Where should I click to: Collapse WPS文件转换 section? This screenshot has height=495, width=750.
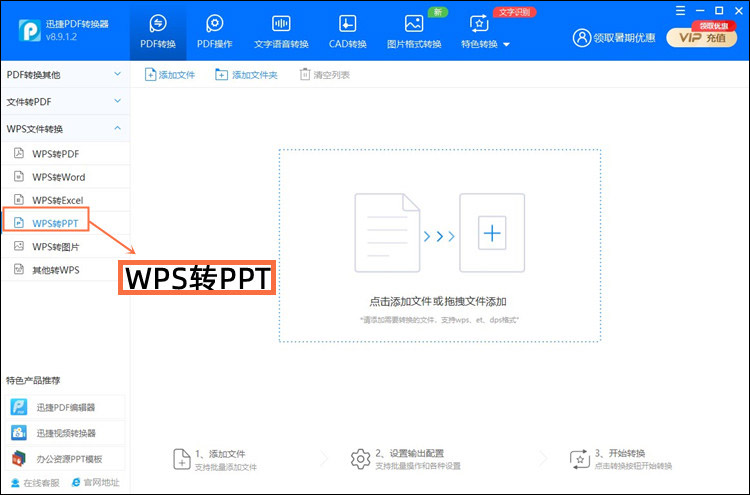point(65,129)
